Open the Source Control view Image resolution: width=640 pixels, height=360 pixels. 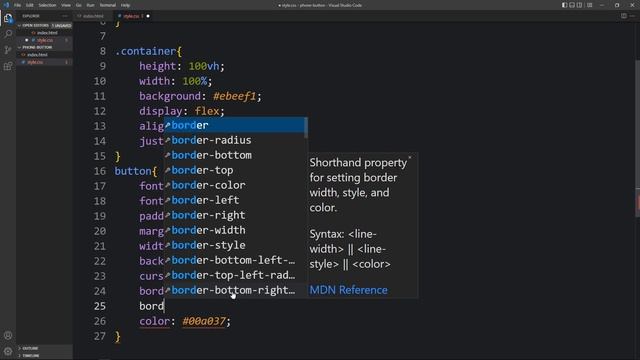[8, 50]
